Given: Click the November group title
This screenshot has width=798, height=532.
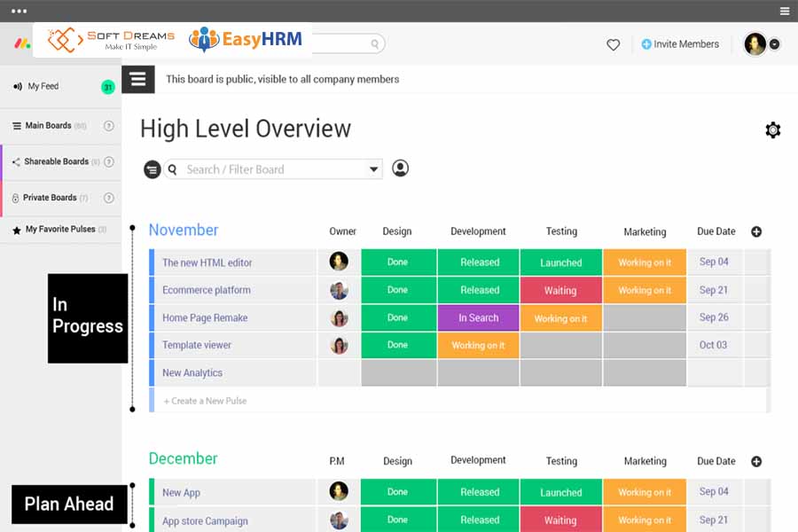Looking at the screenshot, I should tap(184, 231).
